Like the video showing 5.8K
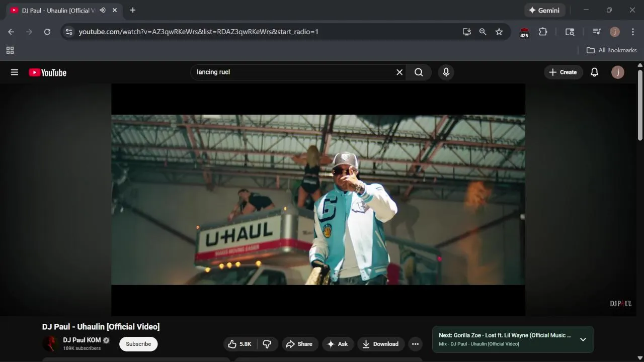This screenshot has height=362, width=644. (x=239, y=344)
